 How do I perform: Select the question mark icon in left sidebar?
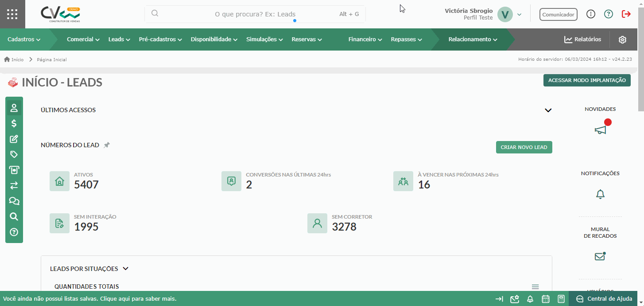[x=14, y=232]
